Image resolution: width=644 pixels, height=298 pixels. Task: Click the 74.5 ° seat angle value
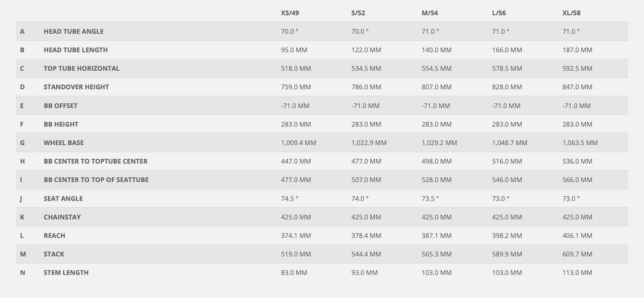point(289,198)
